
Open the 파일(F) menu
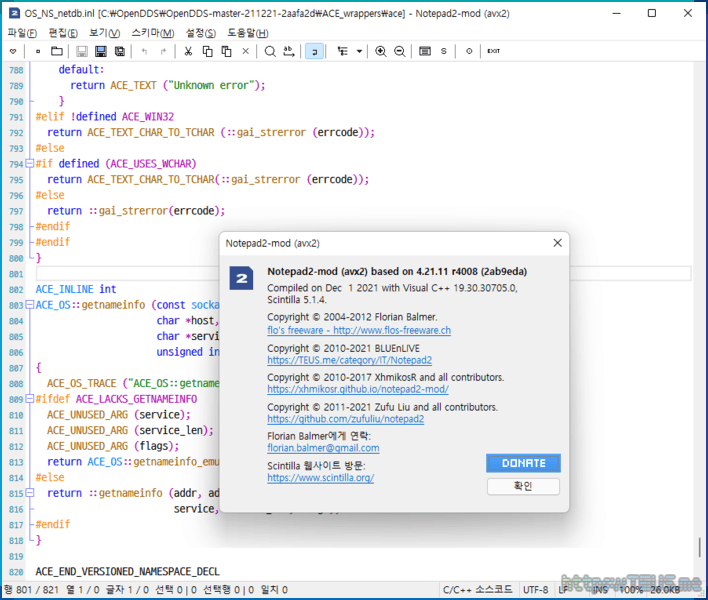pos(22,33)
